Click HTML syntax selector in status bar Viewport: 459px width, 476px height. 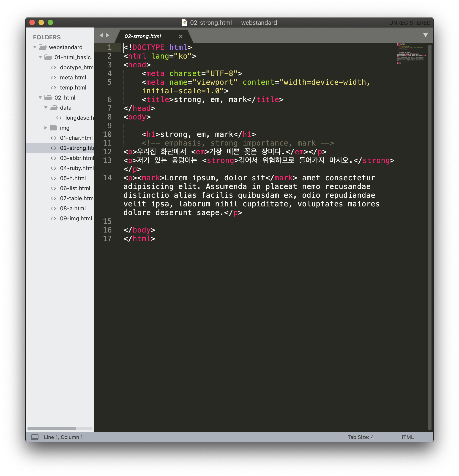(x=406, y=437)
